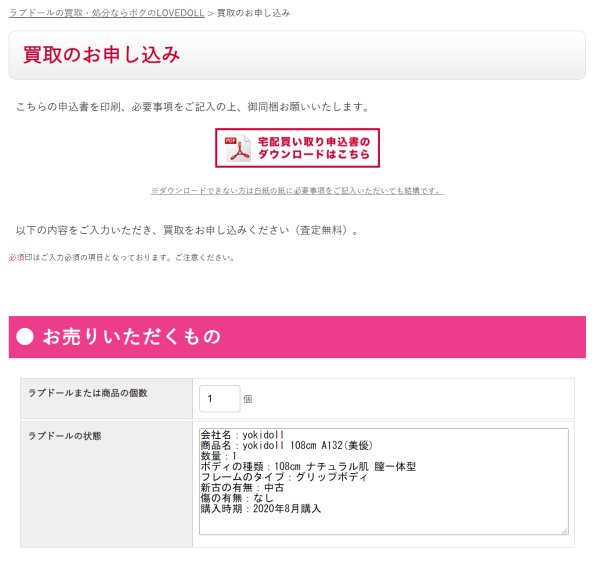
Task: Click the 個 unit label beside quantity field
Action: click(x=248, y=399)
